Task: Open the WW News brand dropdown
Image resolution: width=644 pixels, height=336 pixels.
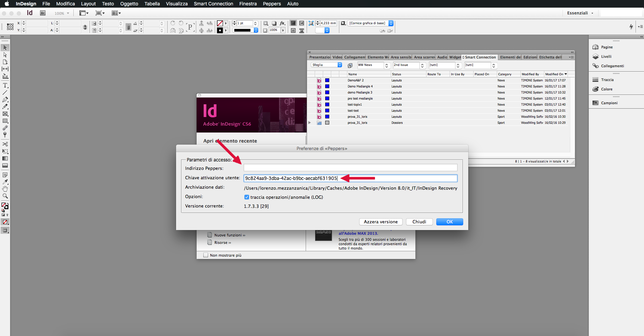Action: tap(373, 65)
